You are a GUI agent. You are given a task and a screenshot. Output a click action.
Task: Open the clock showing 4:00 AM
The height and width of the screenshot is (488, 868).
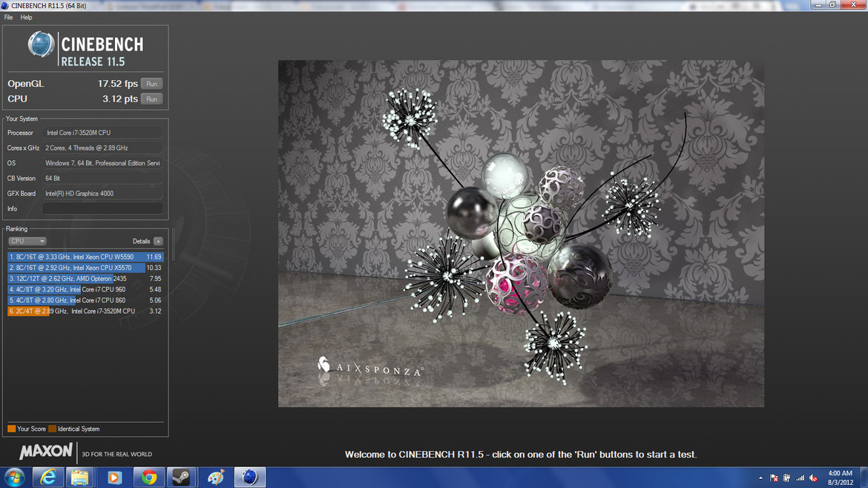[840, 478]
